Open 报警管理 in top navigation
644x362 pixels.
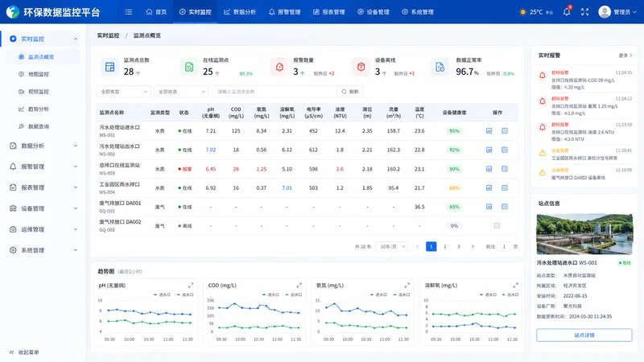[x=285, y=12]
